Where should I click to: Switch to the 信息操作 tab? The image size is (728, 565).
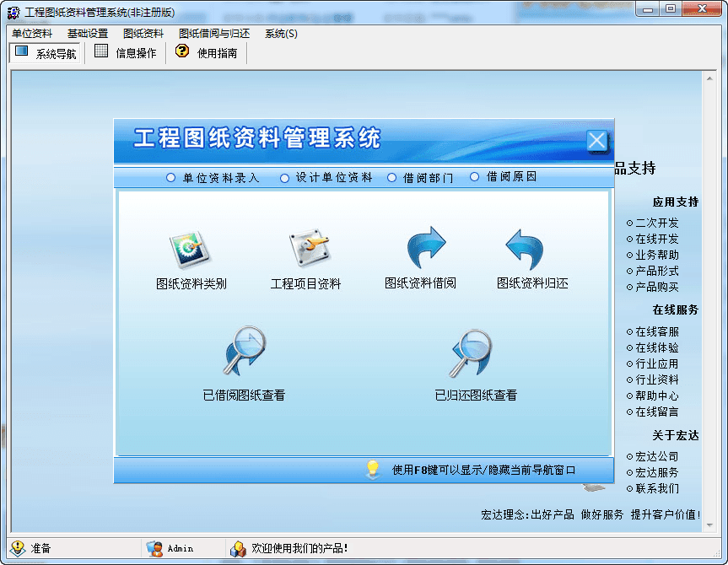(x=126, y=53)
